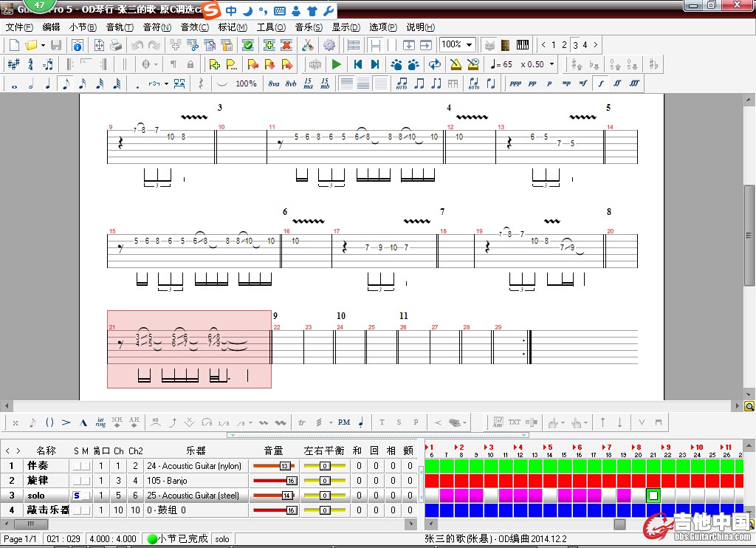Image resolution: width=756 pixels, height=548 pixels.
Task: Select fff dynamic marking
Action: (x=634, y=83)
